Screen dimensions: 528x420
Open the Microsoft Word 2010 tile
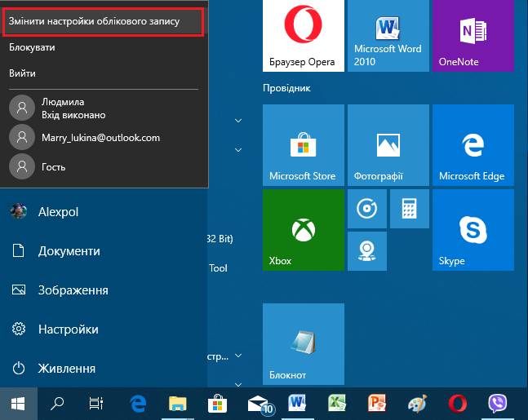[388, 36]
